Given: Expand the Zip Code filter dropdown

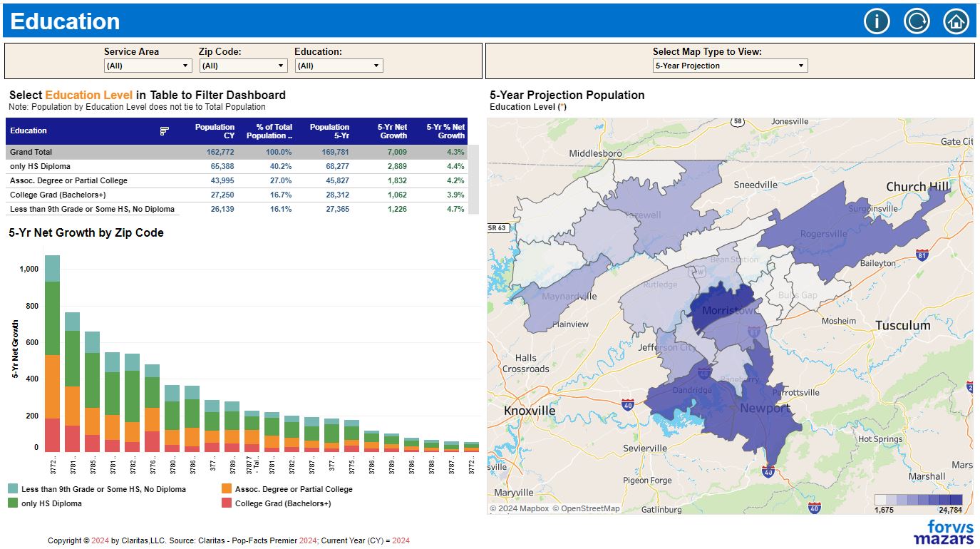Looking at the screenshot, I should coord(243,66).
